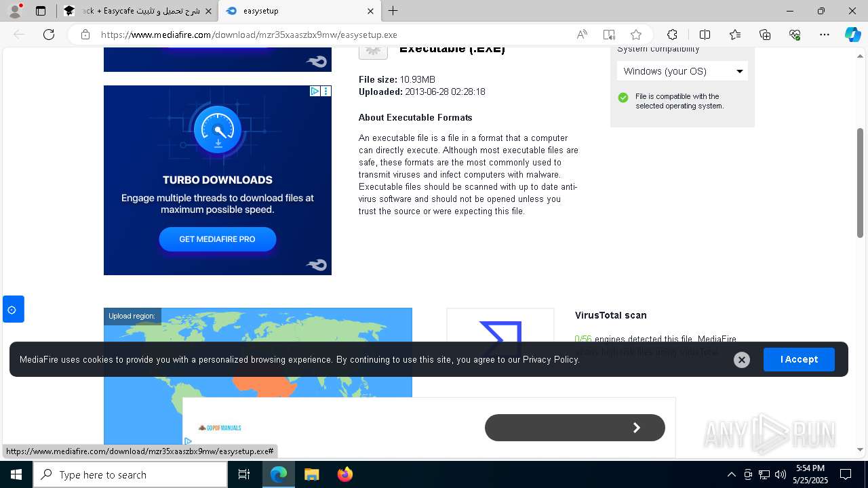
Task: View site information lock icon
Action: [85, 35]
